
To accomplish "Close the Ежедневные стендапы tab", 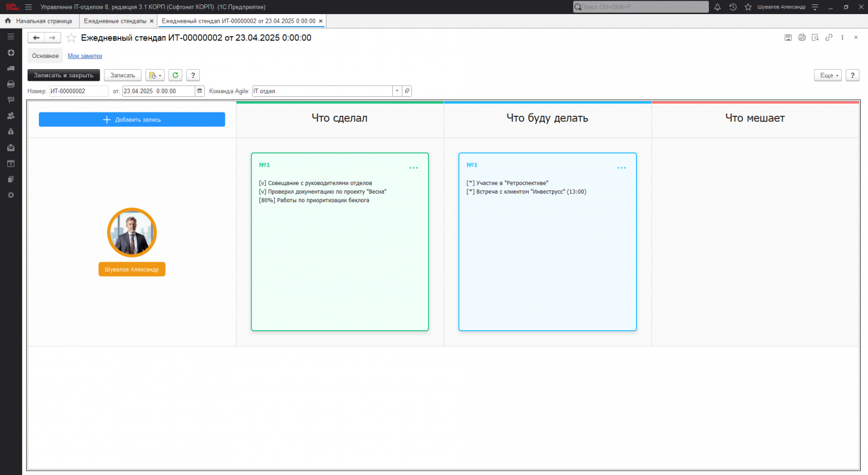I will click(x=151, y=21).
